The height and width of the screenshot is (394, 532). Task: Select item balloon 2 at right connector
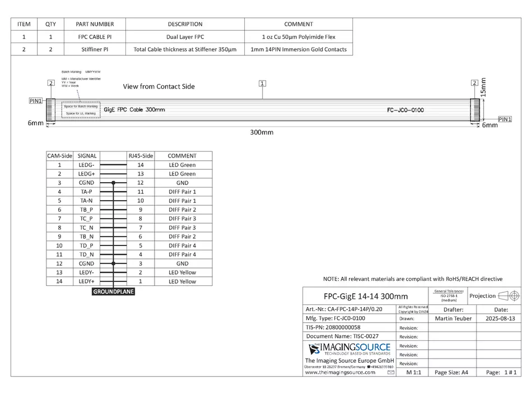click(x=474, y=84)
